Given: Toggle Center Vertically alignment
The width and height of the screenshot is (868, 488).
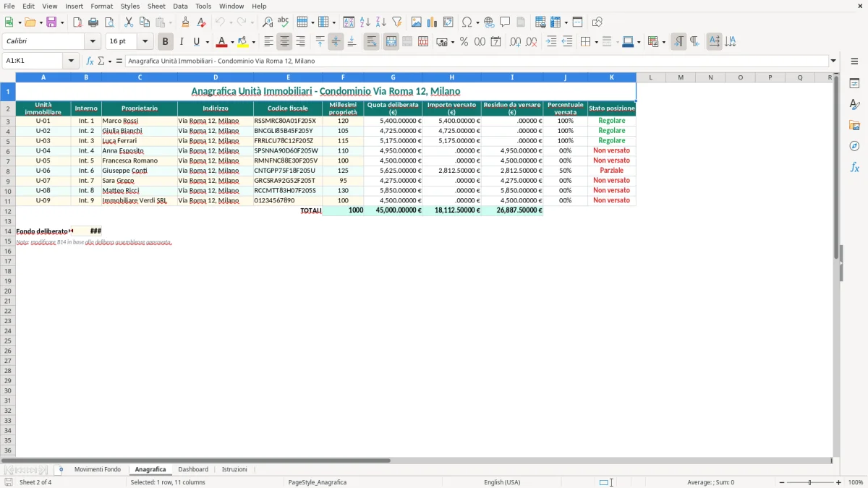Looking at the screenshot, I should tap(336, 42).
